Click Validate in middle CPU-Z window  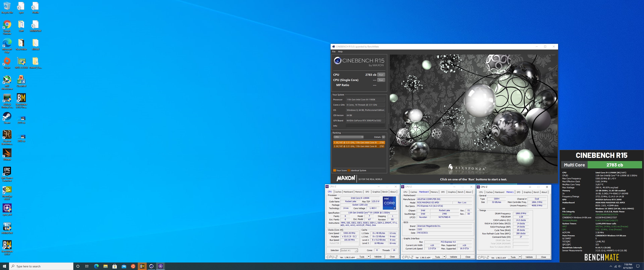tap(453, 257)
